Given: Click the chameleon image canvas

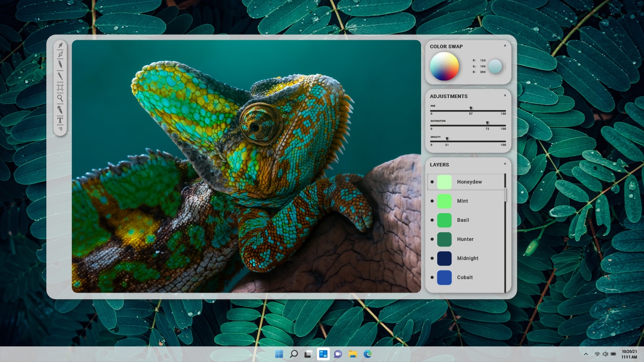Looking at the screenshot, I should [x=247, y=166].
